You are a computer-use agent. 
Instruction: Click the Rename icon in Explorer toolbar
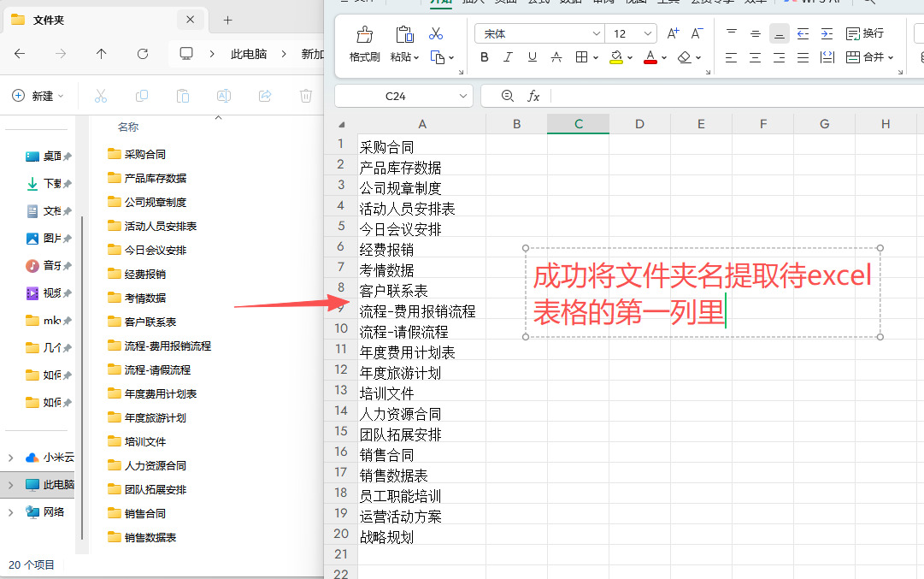pos(224,96)
